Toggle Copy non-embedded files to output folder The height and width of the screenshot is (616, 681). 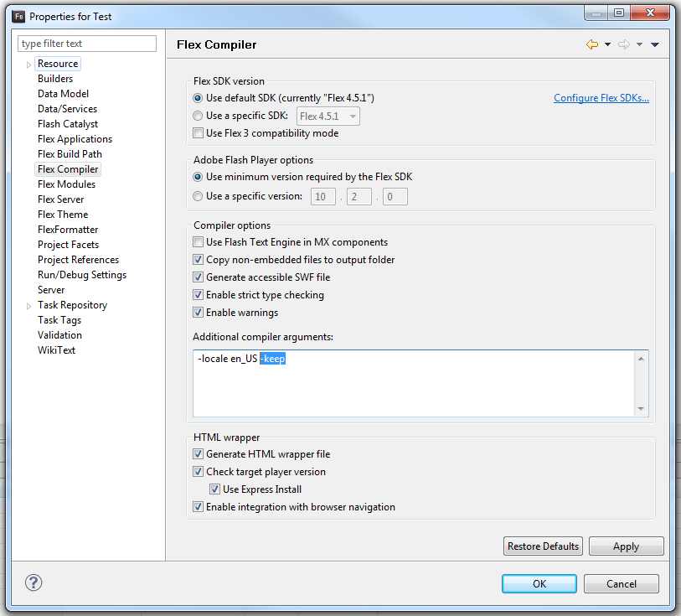(198, 259)
